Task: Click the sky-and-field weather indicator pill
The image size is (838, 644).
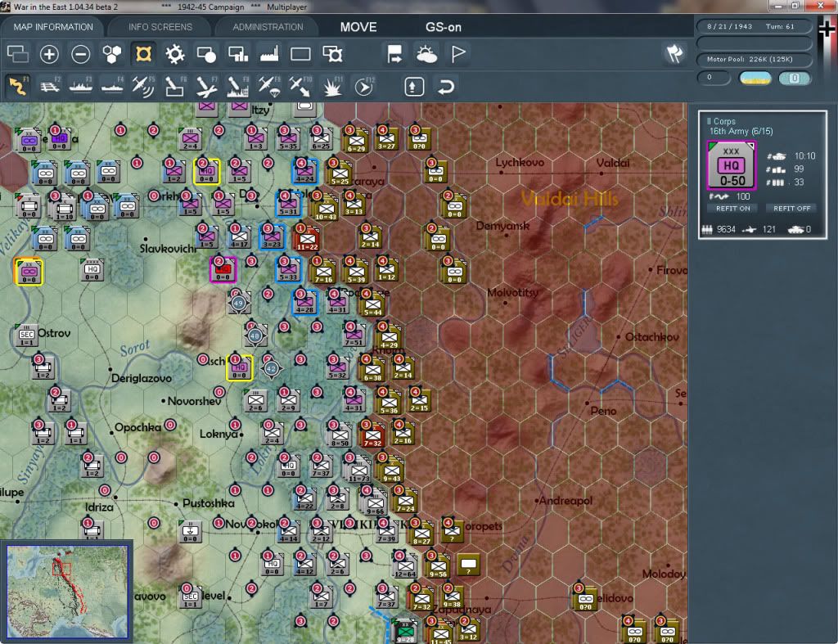Action: point(755,78)
